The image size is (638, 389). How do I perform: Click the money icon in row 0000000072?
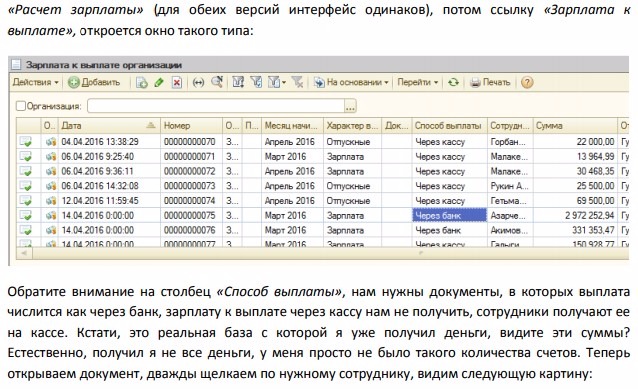pyautogui.click(x=50, y=171)
